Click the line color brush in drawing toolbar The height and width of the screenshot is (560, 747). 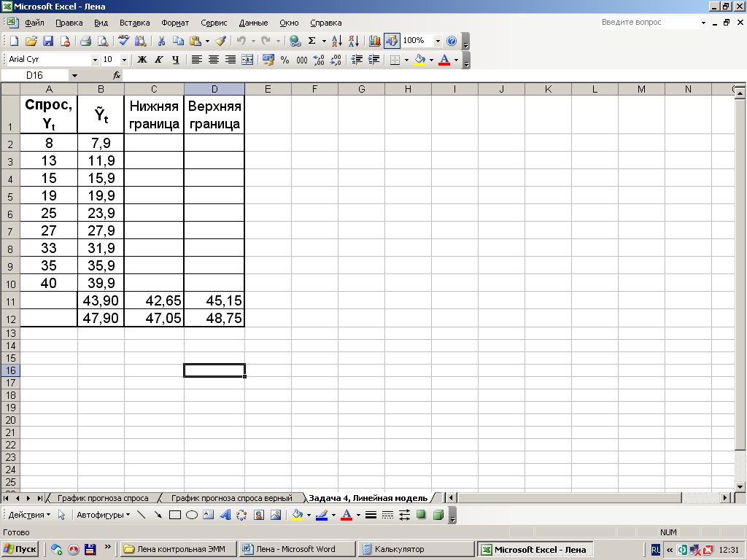pos(322,515)
